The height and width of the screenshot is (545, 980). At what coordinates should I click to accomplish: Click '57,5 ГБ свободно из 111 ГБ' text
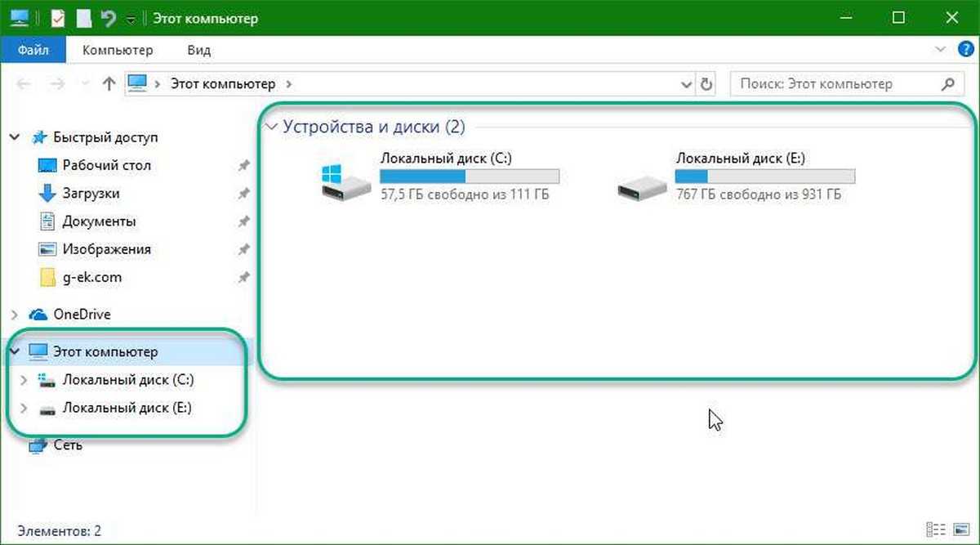pos(465,195)
